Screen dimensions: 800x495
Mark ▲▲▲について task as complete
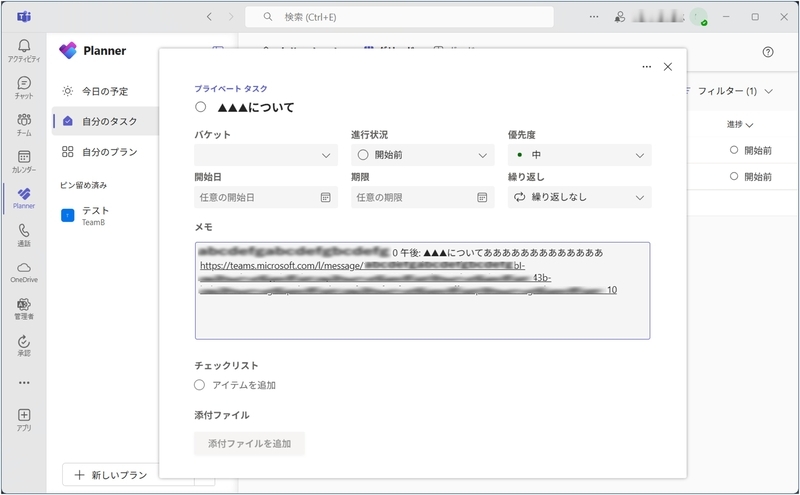[x=201, y=107]
